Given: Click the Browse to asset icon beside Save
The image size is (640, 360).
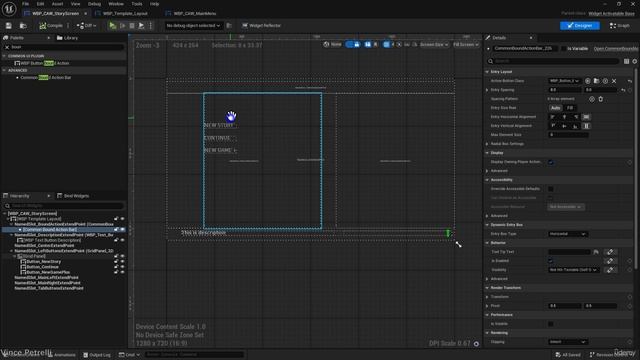Looking at the screenshot, I should click(23, 26).
